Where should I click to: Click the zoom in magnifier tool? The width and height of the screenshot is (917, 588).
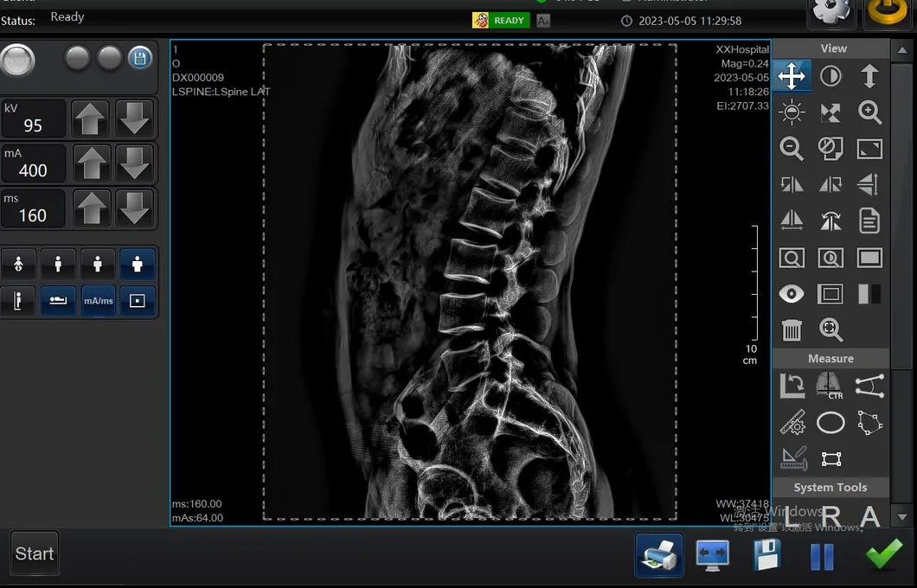pos(869,112)
